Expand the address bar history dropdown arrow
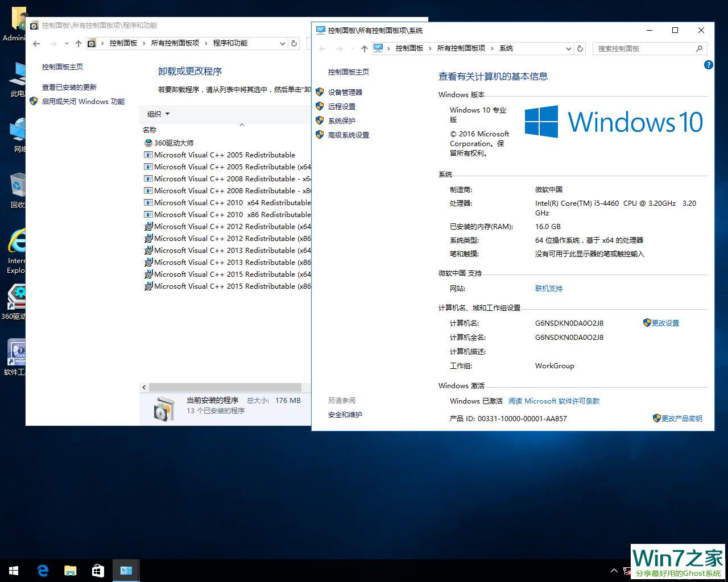728x582 pixels. pyautogui.click(x=569, y=48)
